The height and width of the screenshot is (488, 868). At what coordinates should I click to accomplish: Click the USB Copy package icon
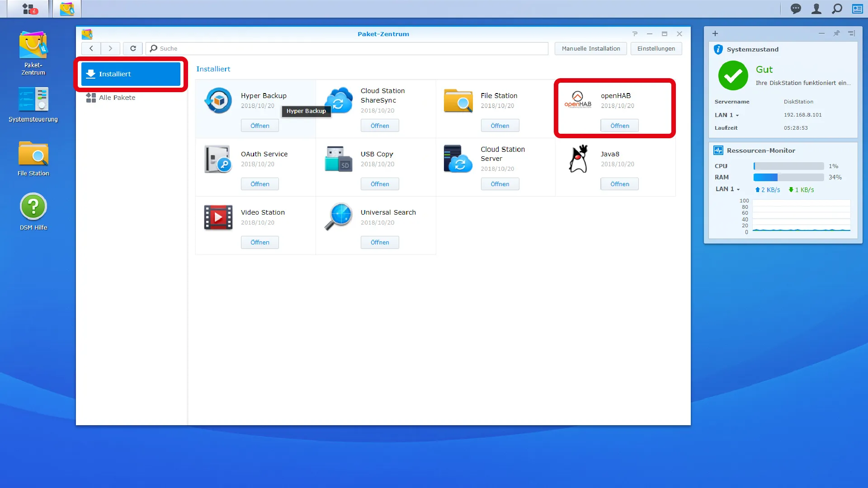(338, 159)
